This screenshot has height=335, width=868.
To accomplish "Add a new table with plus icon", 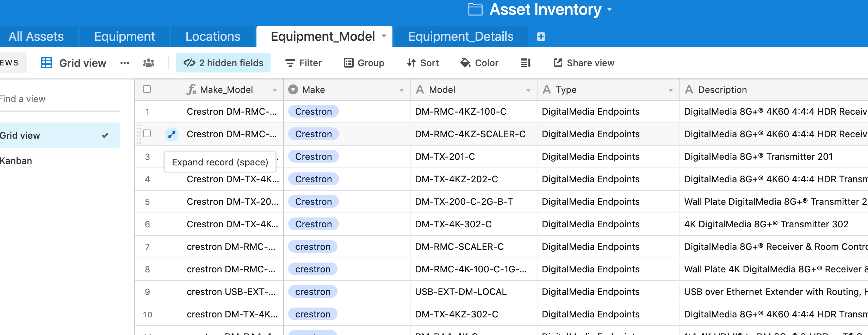I will [x=541, y=37].
